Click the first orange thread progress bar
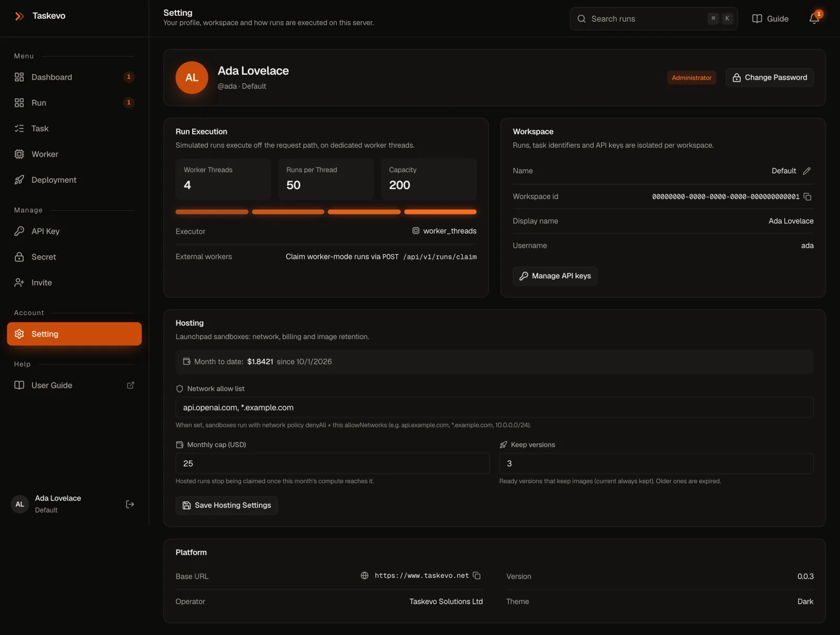The height and width of the screenshot is (635, 840). coord(212,212)
